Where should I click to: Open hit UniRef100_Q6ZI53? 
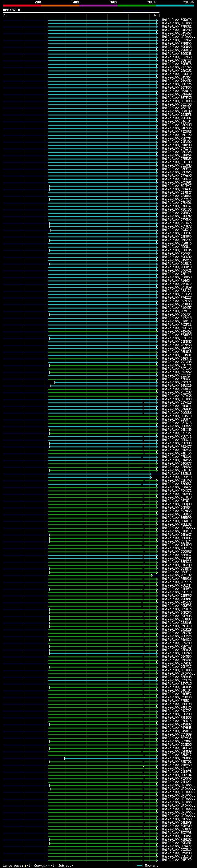click(x=177, y=104)
